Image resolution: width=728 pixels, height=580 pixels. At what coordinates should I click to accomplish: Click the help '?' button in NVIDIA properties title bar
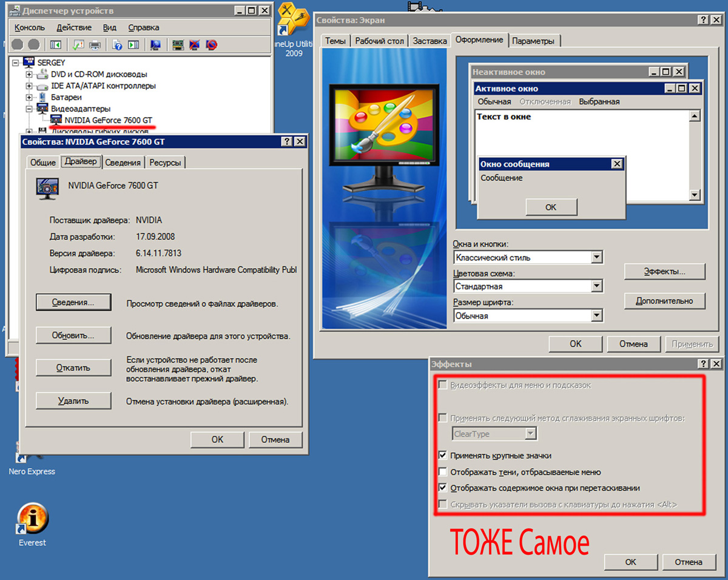point(287,141)
